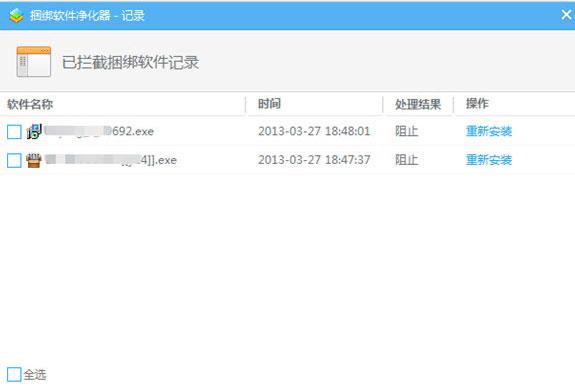Click the app logo in title bar

tap(17, 15)
